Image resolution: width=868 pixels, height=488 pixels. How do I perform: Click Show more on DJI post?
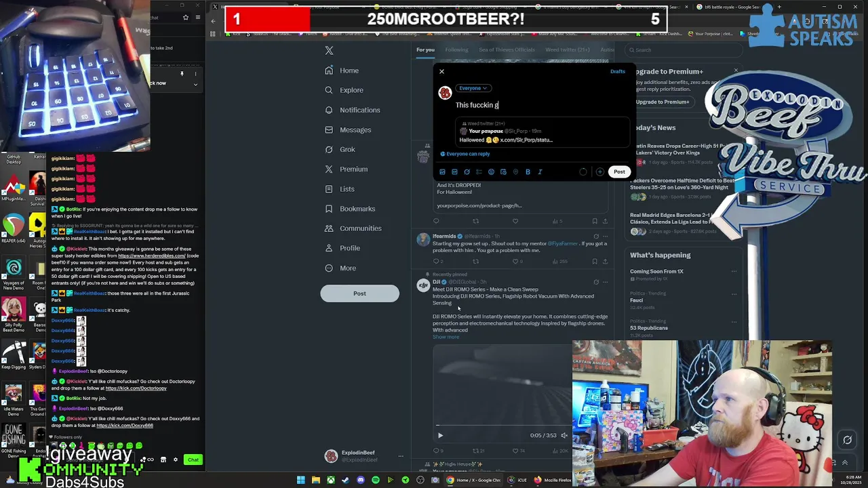pos(446,337)
